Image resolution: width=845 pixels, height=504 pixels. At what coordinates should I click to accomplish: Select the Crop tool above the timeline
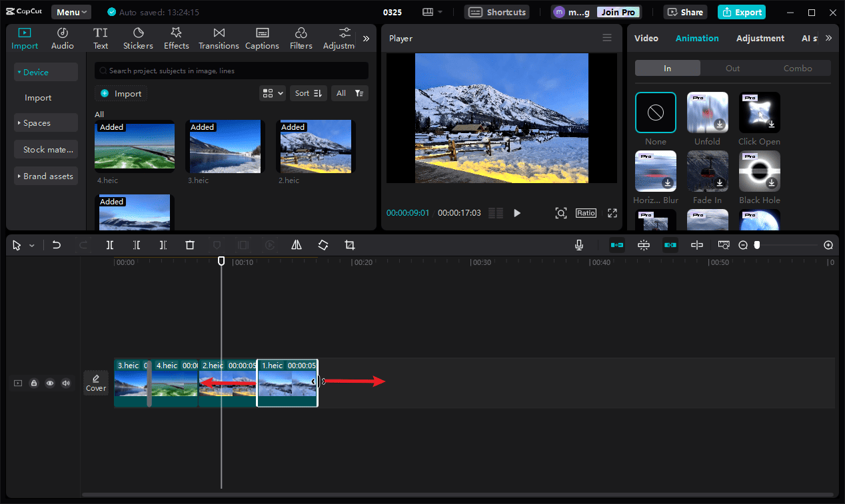tap(350, 245)
